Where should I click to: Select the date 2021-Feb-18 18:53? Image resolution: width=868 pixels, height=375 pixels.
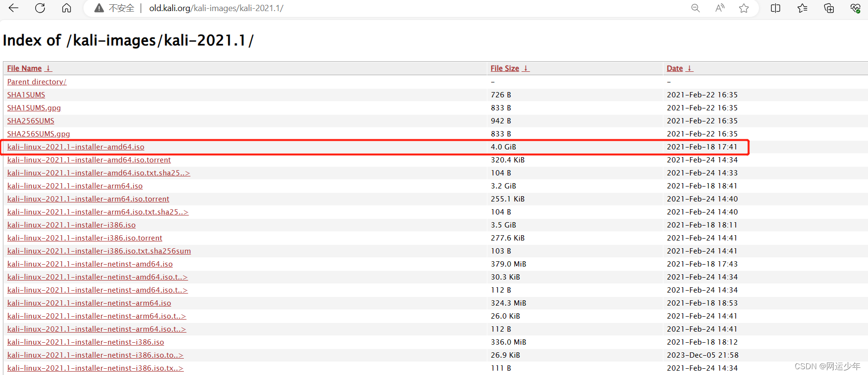pos(702,303)
